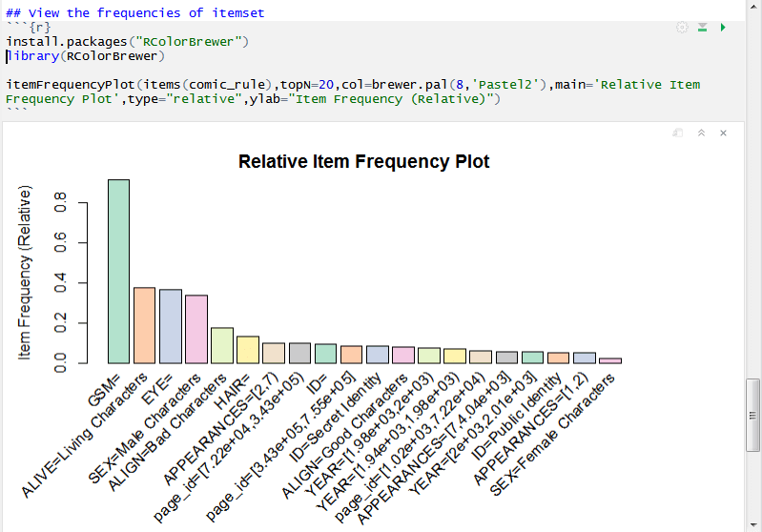The image size is (762, 532).
Task: Run all chunks above icon
Action: pos(703,28)
